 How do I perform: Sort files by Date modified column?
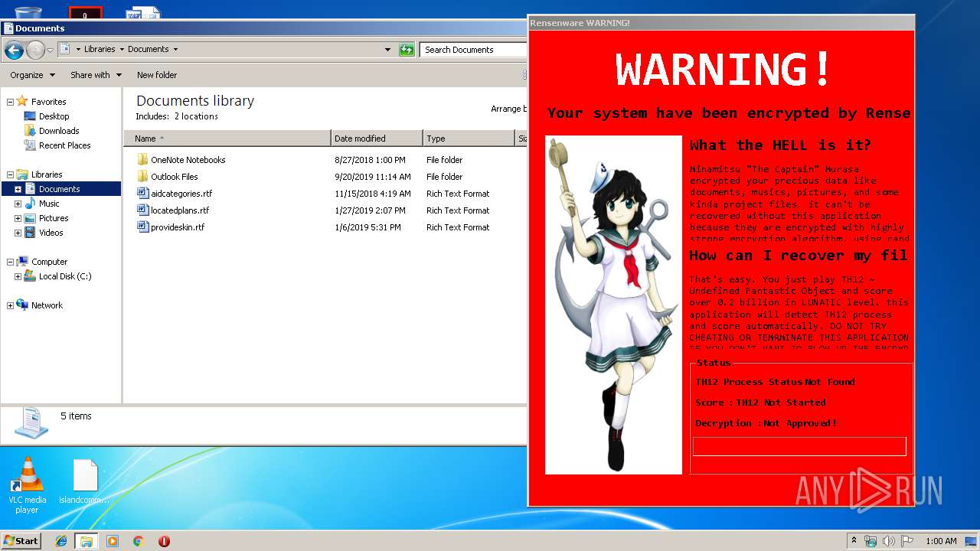tap(377, 139)
